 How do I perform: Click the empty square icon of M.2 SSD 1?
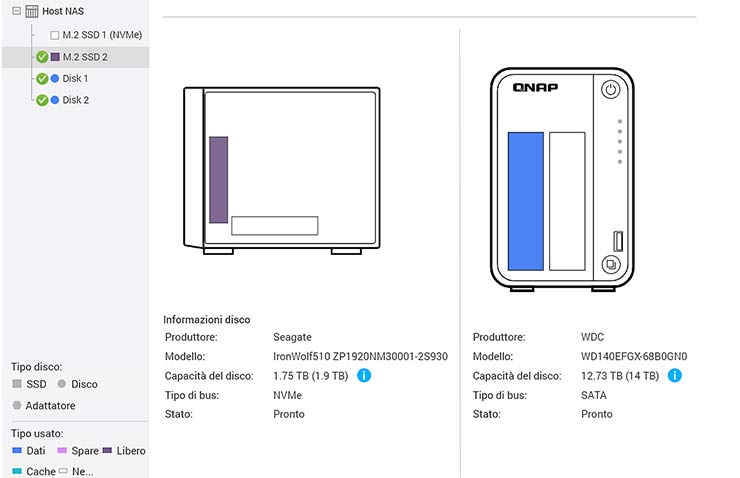pyautogui.click(x=55, y=35)
